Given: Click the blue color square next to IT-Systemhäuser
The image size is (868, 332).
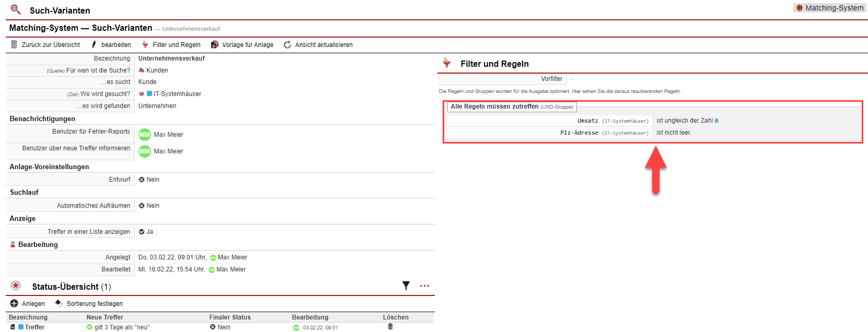Looking at the screenshot, I should pyautogui.click(x=149, y=94).
